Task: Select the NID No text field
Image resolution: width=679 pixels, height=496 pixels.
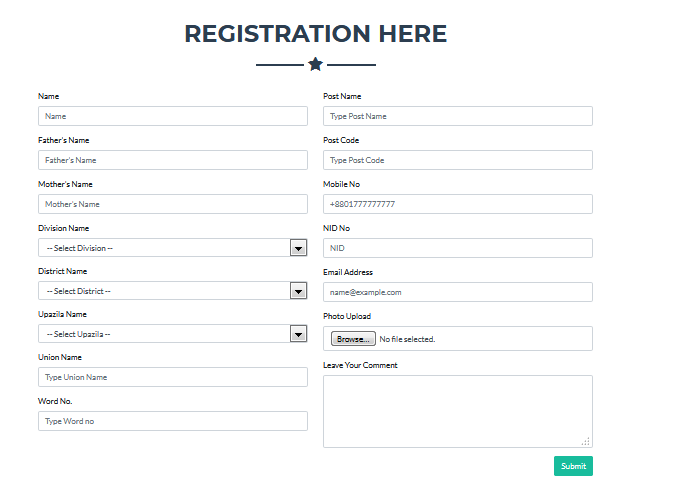Action: (x=457, y=248)
